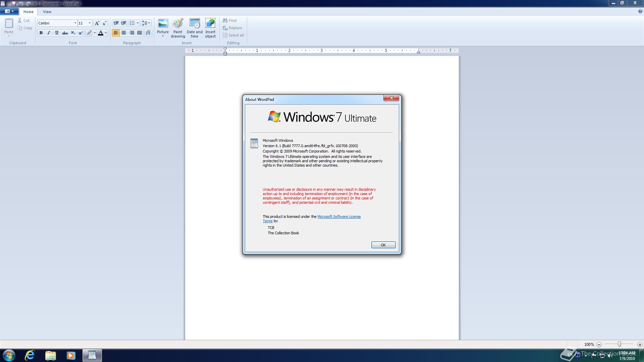
Task: Click the right indent ruler marker
Action: pyautogui.click(x=418, y=52)
